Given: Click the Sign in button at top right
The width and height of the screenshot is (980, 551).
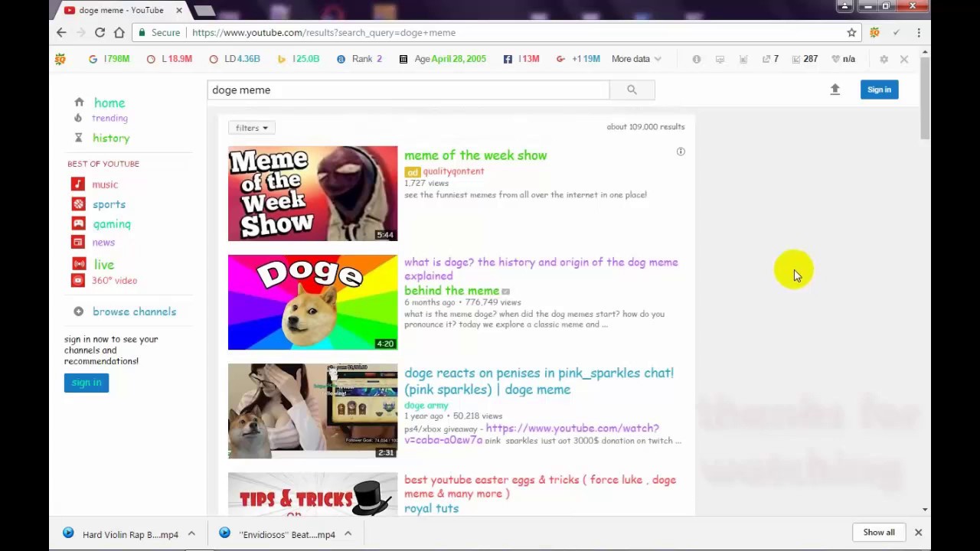Looking at the screenshot, I should point(879,90).
